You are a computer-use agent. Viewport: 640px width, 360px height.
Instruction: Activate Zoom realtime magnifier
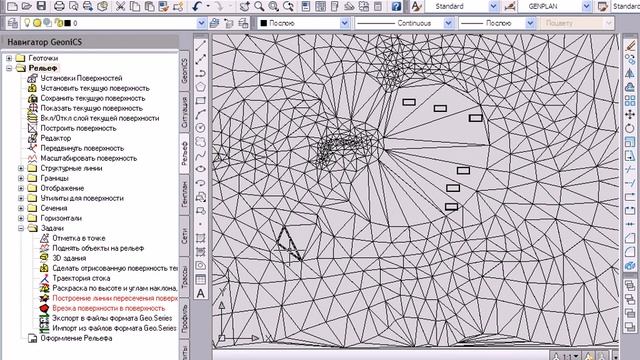tap(259, 6)
